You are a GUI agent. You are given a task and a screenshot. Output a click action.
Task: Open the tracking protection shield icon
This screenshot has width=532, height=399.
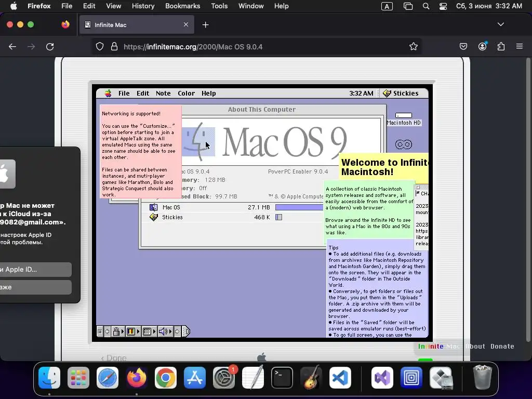99,46
